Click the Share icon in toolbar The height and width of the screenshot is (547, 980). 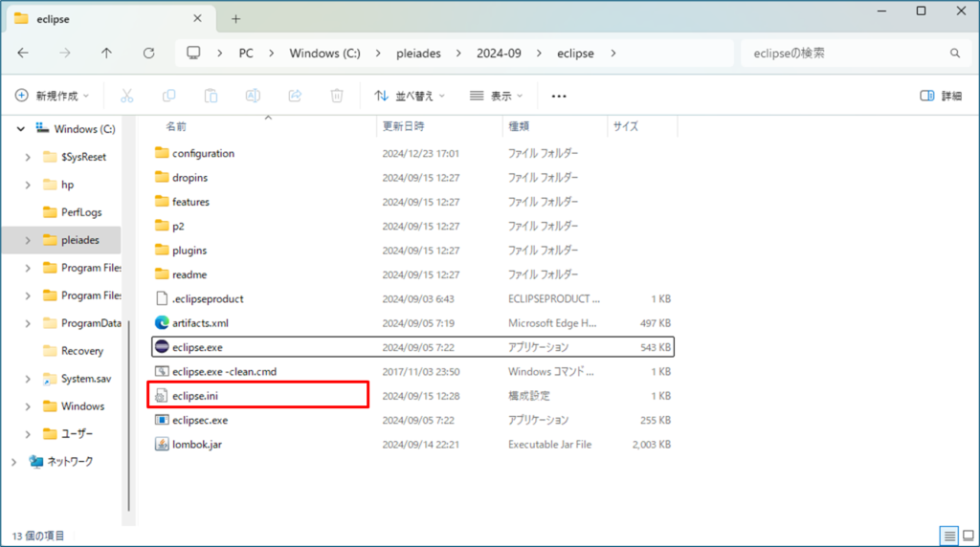coord(295,96)
